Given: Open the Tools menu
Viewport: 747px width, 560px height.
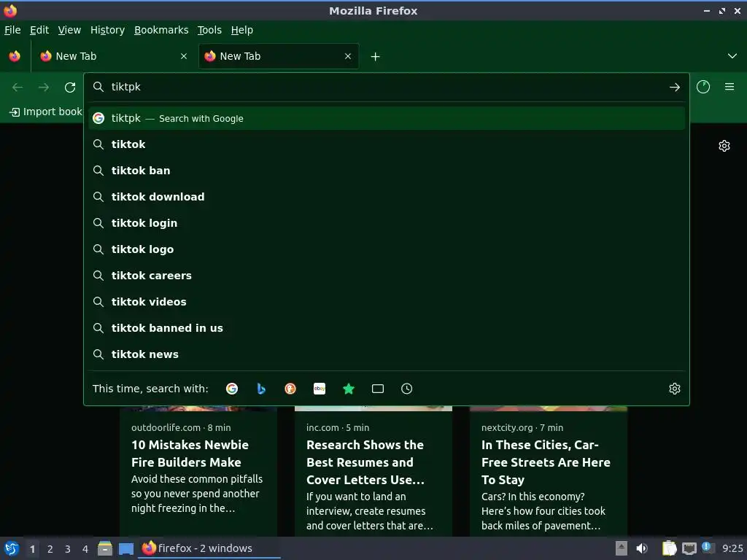Looking at the screenshot, I should (x=209, y=30).
